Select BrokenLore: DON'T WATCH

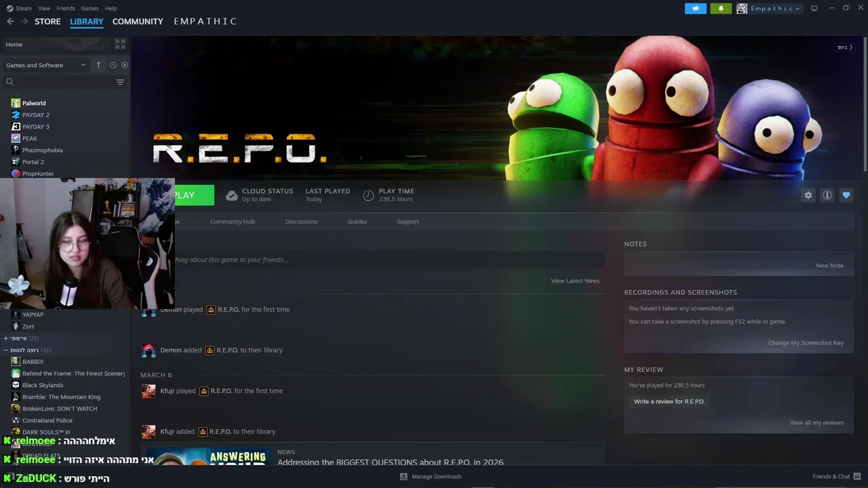click(60, 409)
